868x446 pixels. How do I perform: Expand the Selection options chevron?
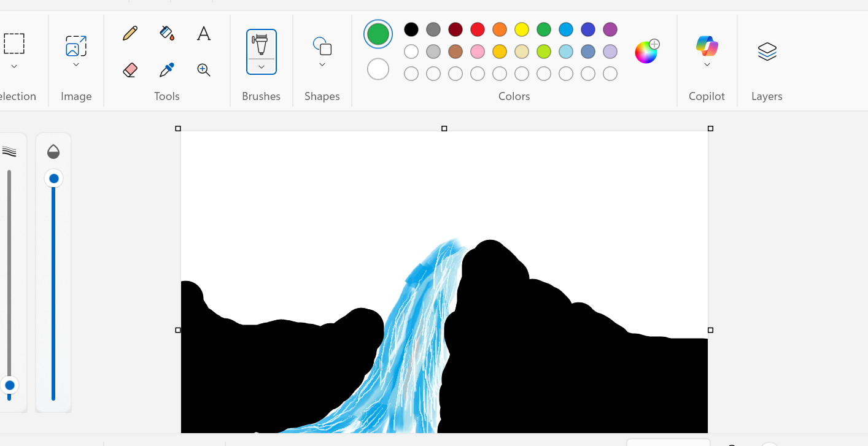[x=14, y=66]
